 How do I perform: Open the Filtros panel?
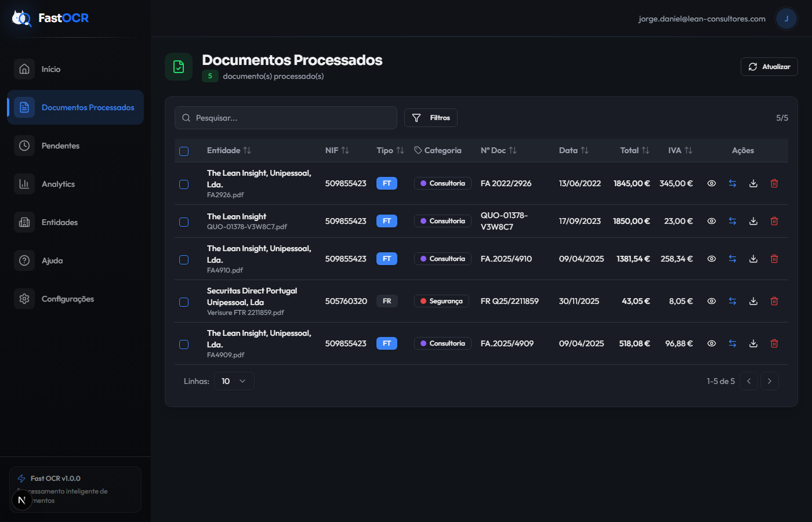pos(431,118)
